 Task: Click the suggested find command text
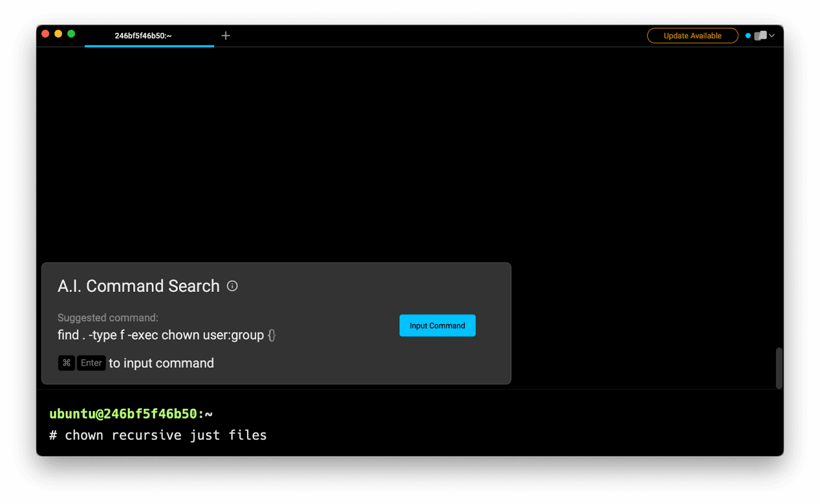tap(160, 335)
